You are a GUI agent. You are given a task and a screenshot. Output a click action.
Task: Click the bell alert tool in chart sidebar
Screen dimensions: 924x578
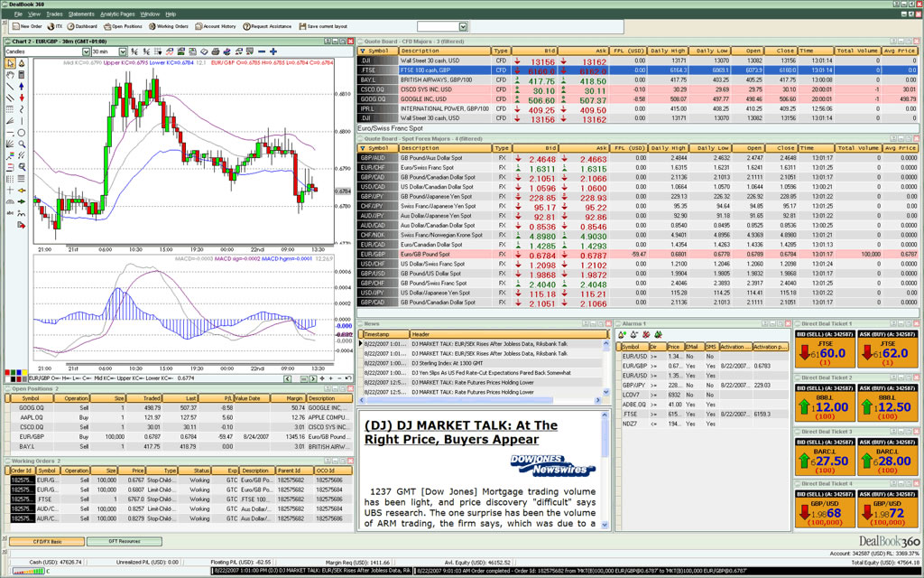(22, 64)
